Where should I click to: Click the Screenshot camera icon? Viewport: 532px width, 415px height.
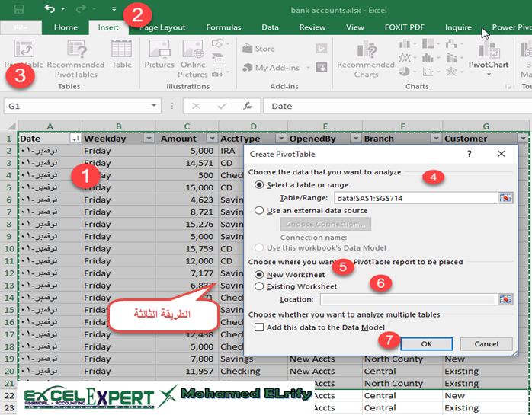(x=217, y=73)
